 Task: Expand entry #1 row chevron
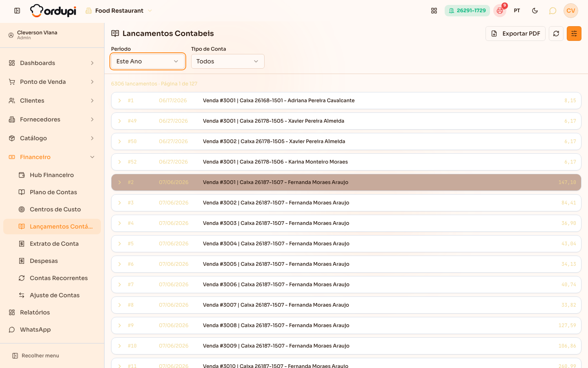[x=120, y=101]
